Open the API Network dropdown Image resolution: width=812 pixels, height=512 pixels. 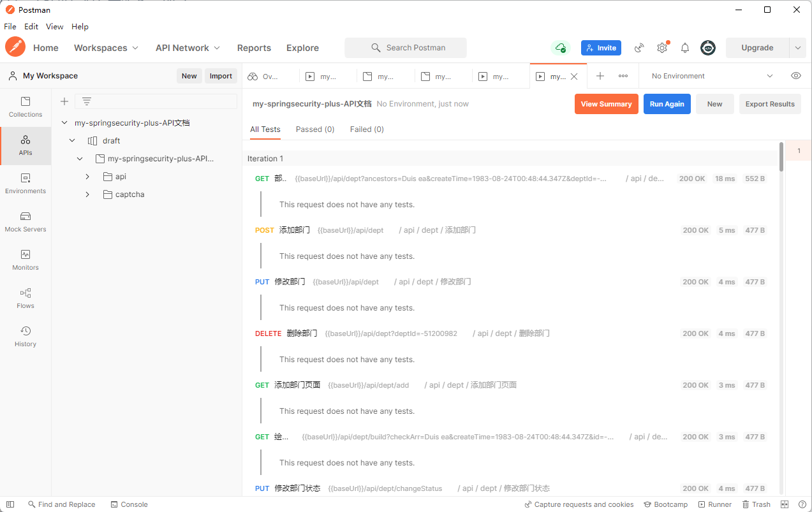click(188, 48)
